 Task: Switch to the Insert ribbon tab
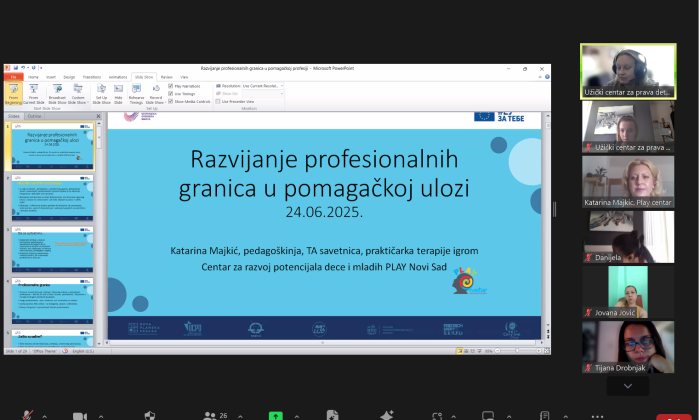coord(51,77)
